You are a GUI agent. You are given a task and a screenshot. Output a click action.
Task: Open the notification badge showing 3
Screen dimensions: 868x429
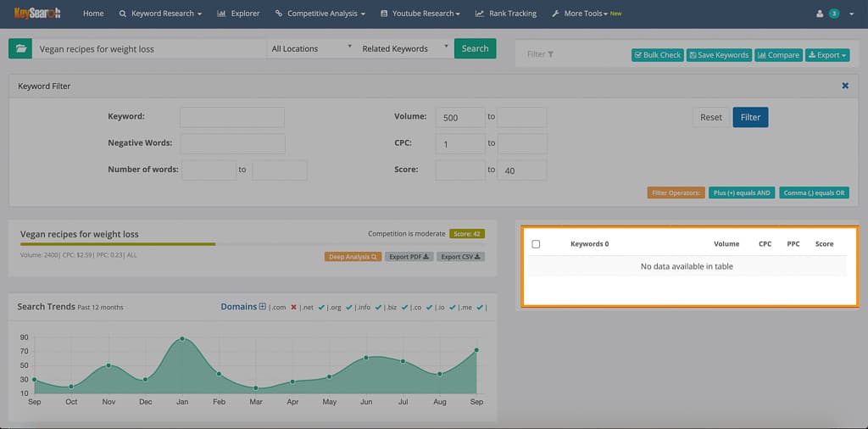coord(834,14)
